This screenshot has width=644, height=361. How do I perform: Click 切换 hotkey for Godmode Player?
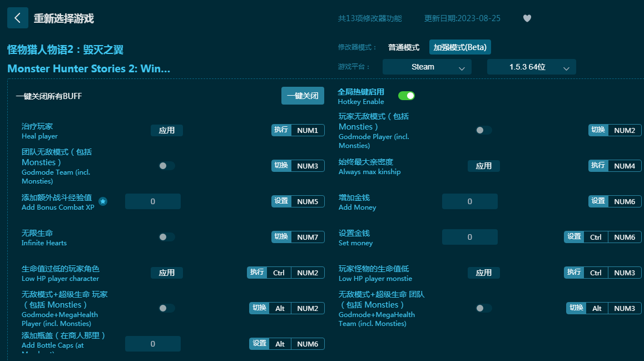click(x=598, y=130)
